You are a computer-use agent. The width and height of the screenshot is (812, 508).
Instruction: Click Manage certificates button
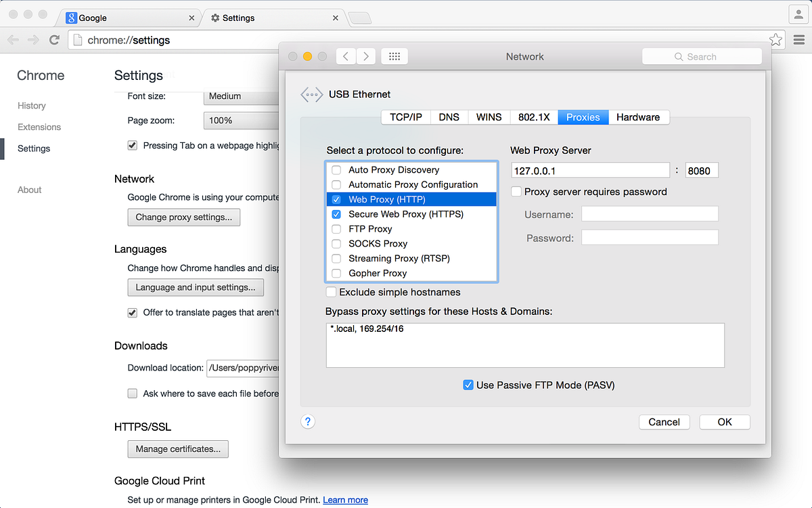pyautogui.click(x=178, y=449)
